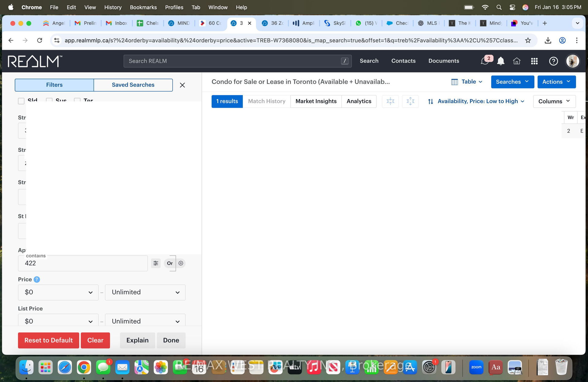
Task: Open the Market Insights tab
Action: pyautogui.click(x=316, y=101)
